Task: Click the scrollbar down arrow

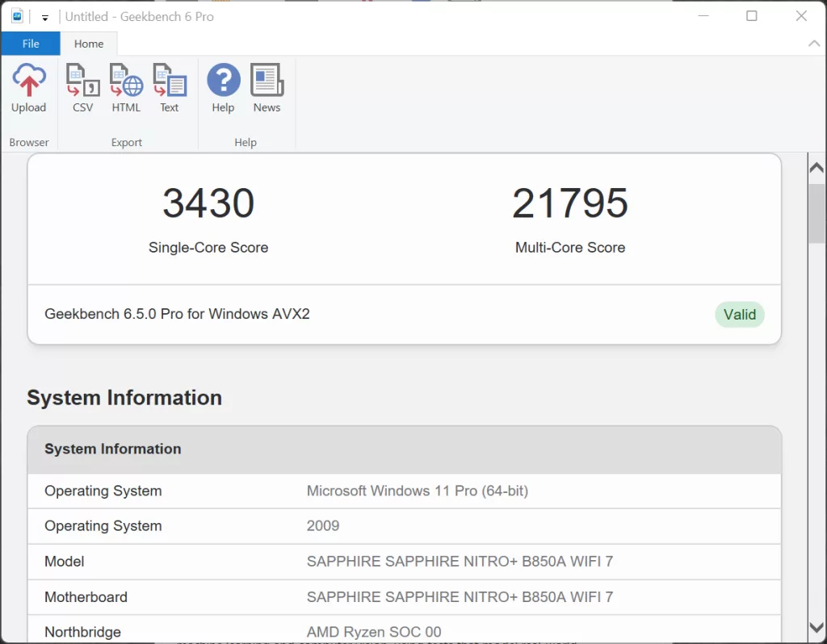Action: pyautogui.click(x=816, y=628)
